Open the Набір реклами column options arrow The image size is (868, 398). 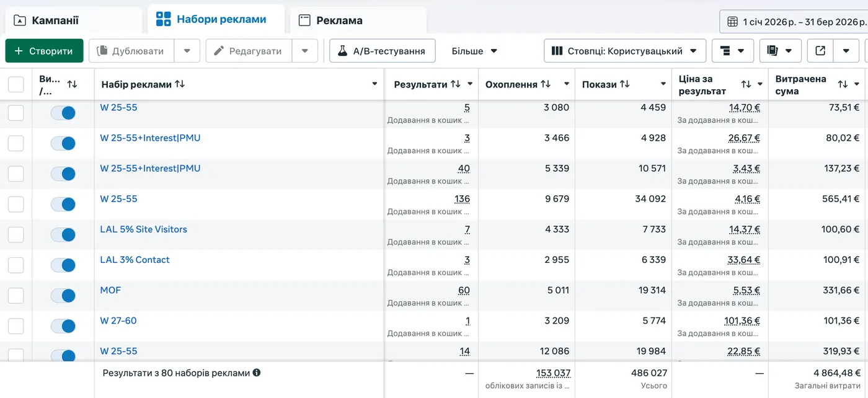[375, 84]
